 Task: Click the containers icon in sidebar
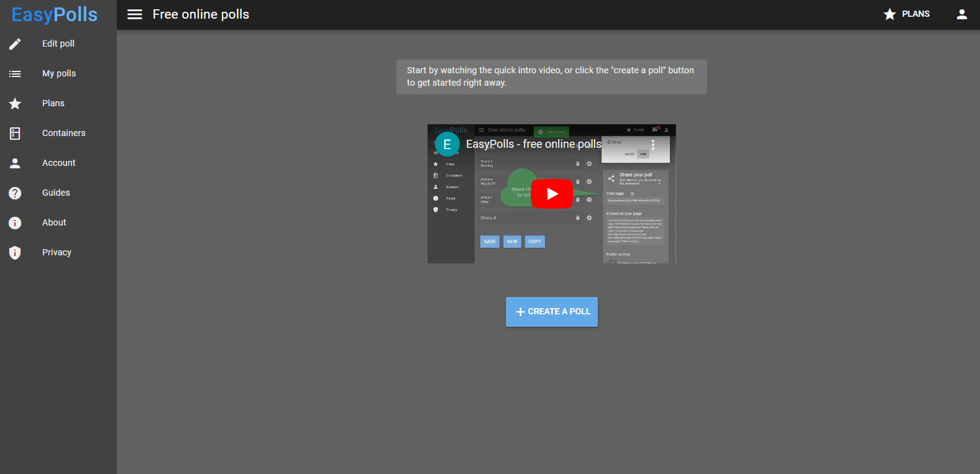(x=15, y=133)
